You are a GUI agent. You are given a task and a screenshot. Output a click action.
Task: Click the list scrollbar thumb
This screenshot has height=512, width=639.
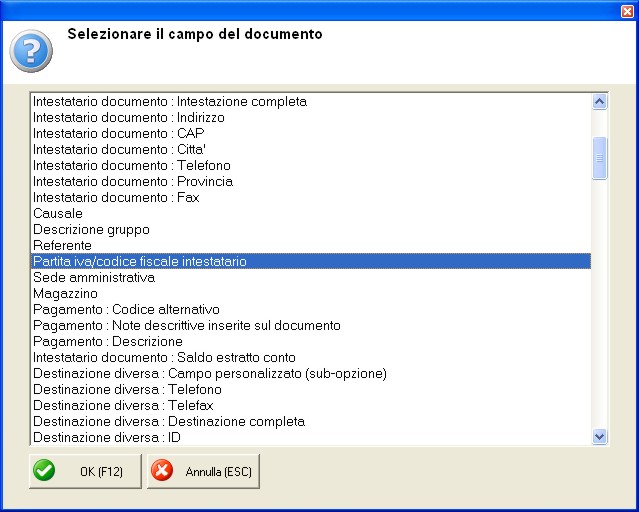[x=599, y=158]
